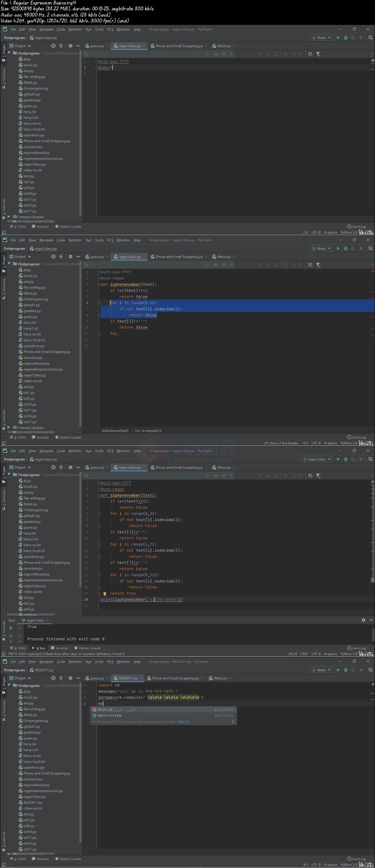Click the divmod function icon in the completion popup
The image size is (375, 868).
94,709
